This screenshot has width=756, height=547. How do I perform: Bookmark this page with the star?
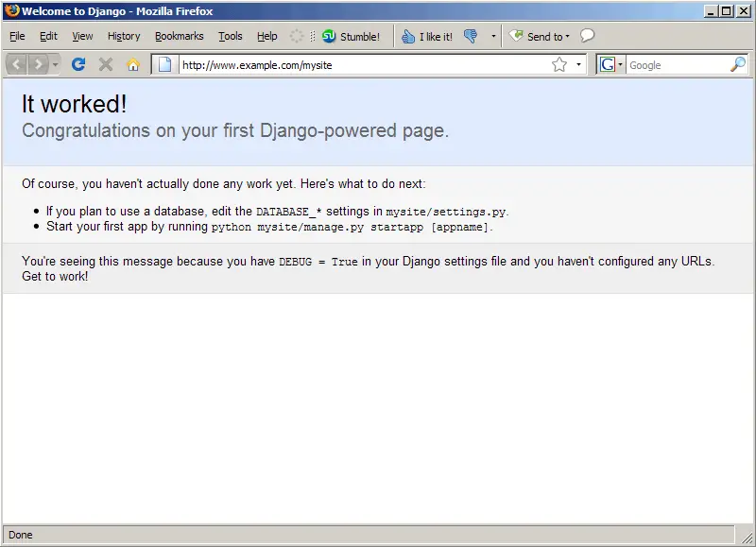point(559,64)
